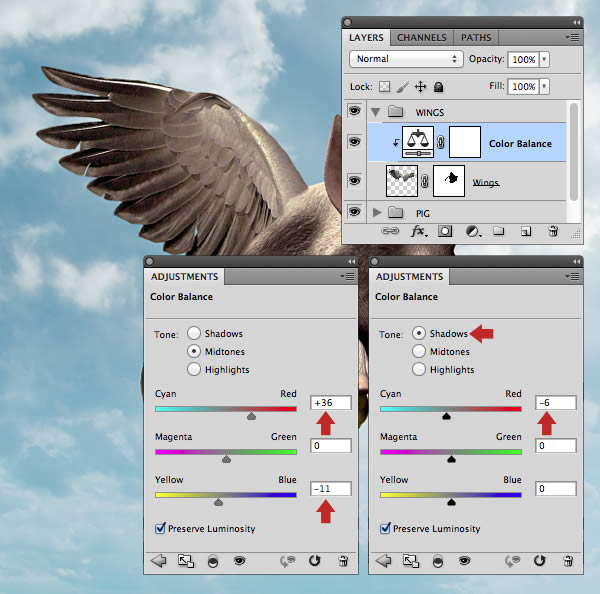Image resolution: width=600 pixels, height=594 pixels.
Task: Select the Color Balance layer mask thumbnail
Action: coord(465,142)
